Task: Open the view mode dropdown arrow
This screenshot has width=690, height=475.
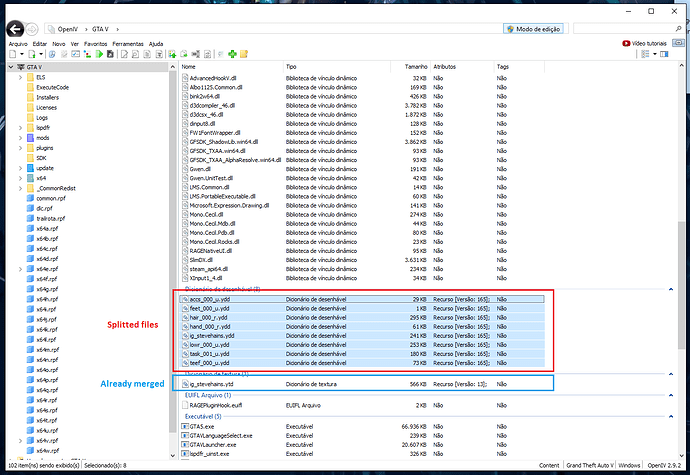Action: pos(655,54)
